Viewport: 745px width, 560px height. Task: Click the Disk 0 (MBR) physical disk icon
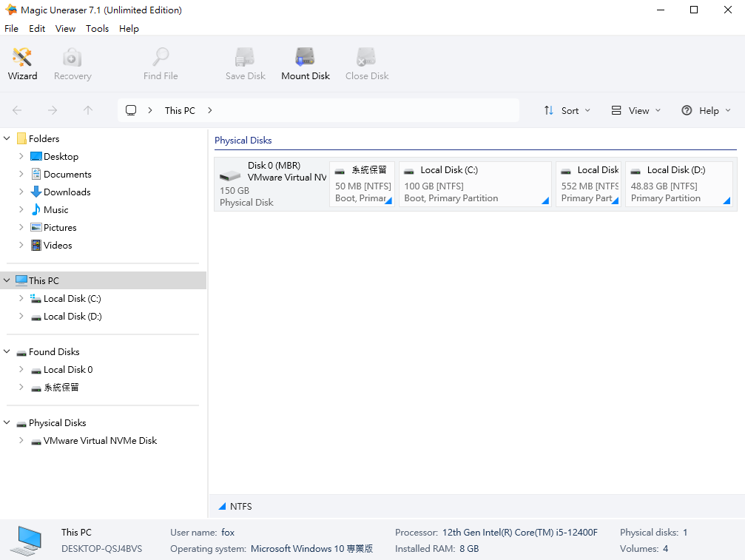[230, 176]
